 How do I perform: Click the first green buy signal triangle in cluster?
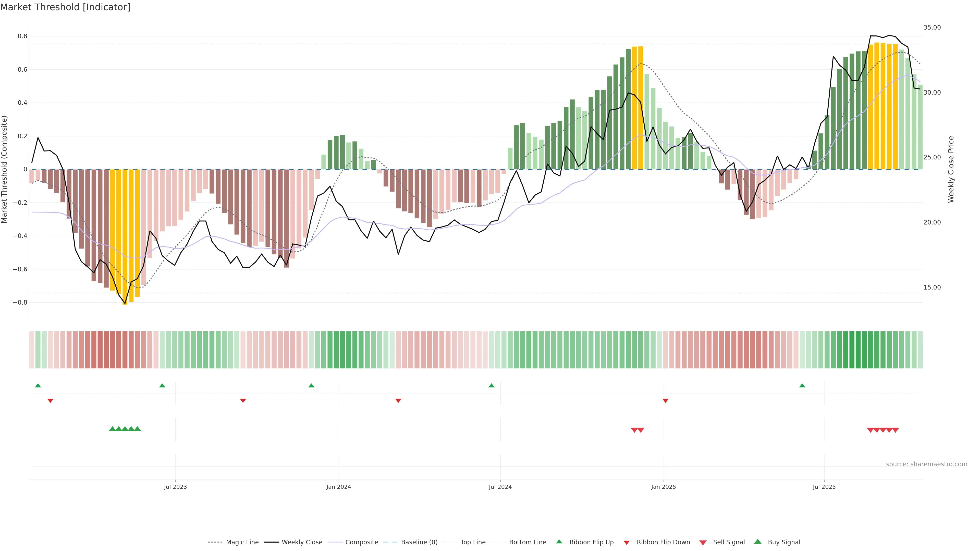tap(112, 429)
